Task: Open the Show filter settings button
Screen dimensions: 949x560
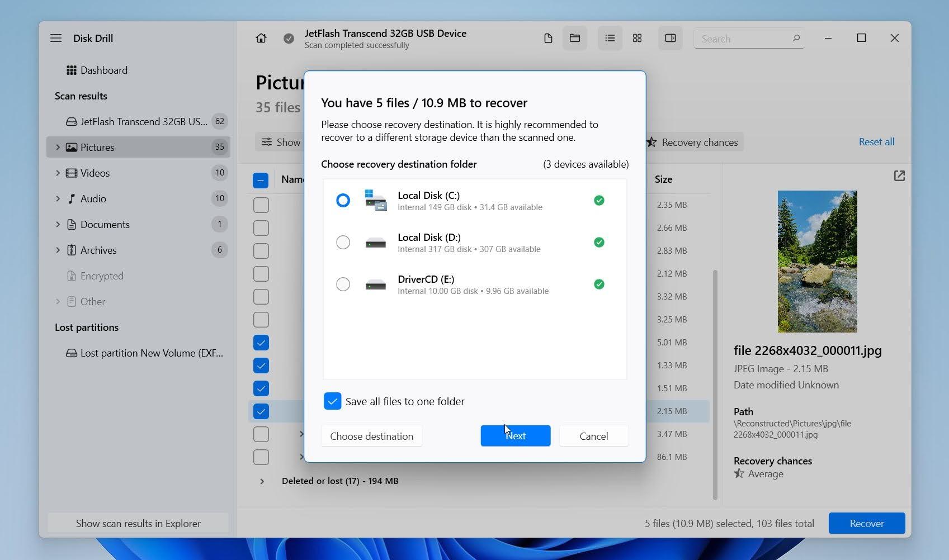Action: pos(281,142)
